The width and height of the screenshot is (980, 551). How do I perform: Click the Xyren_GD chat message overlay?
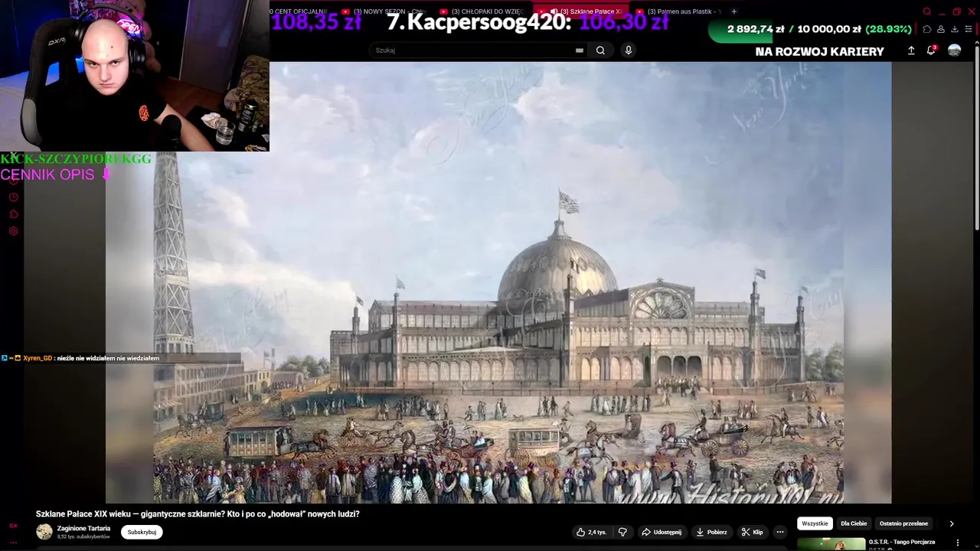coord(80,358)
